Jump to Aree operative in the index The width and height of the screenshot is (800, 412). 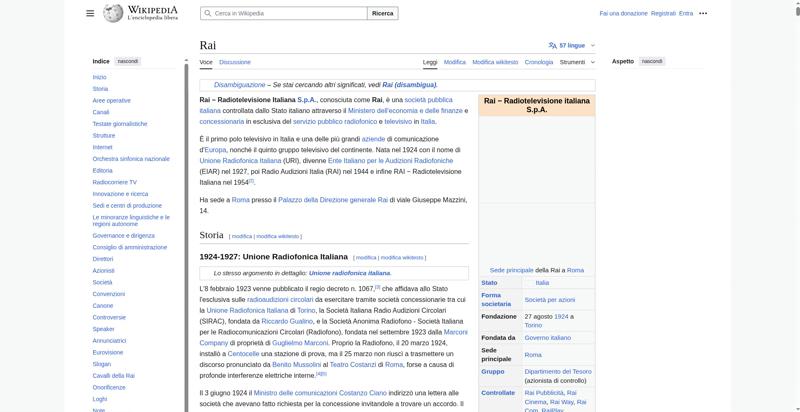pyautogui.click(x=112, y=100)
